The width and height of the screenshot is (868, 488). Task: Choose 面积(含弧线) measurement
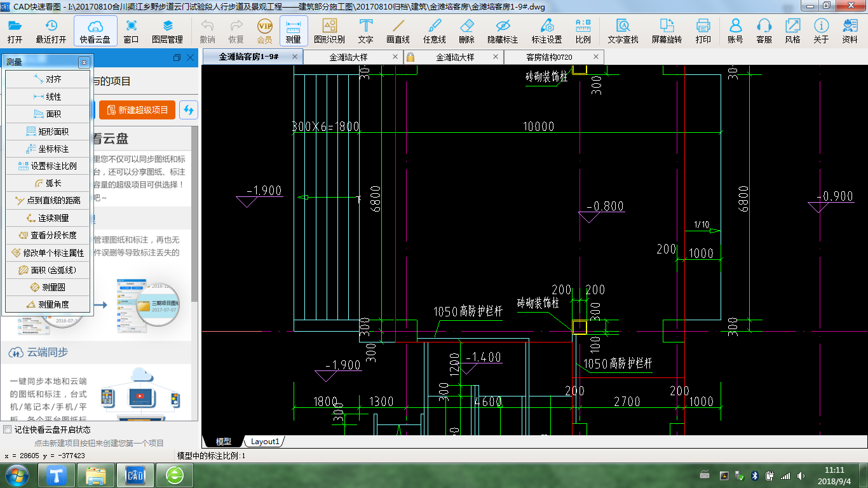point(48,270)
